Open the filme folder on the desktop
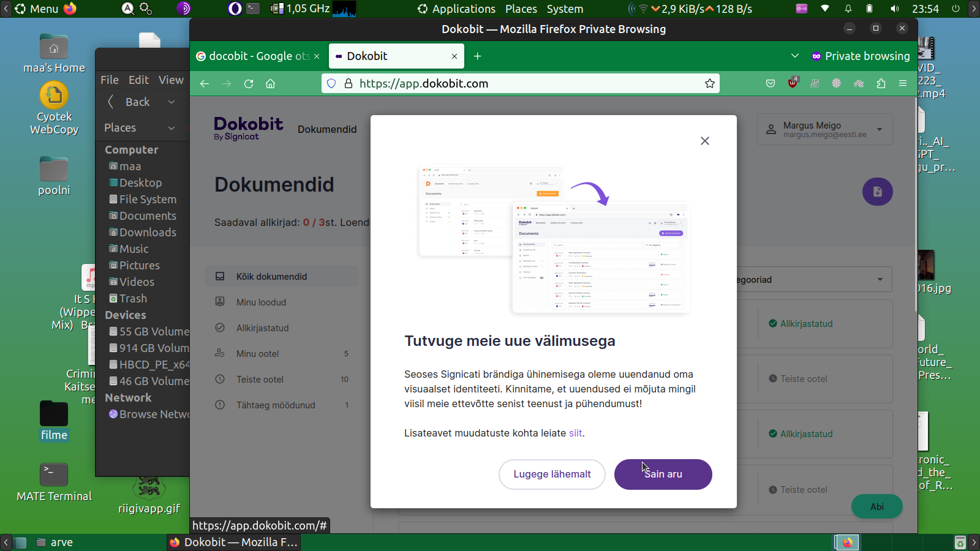This screenshot has width=980, height=551. (54, 421)
